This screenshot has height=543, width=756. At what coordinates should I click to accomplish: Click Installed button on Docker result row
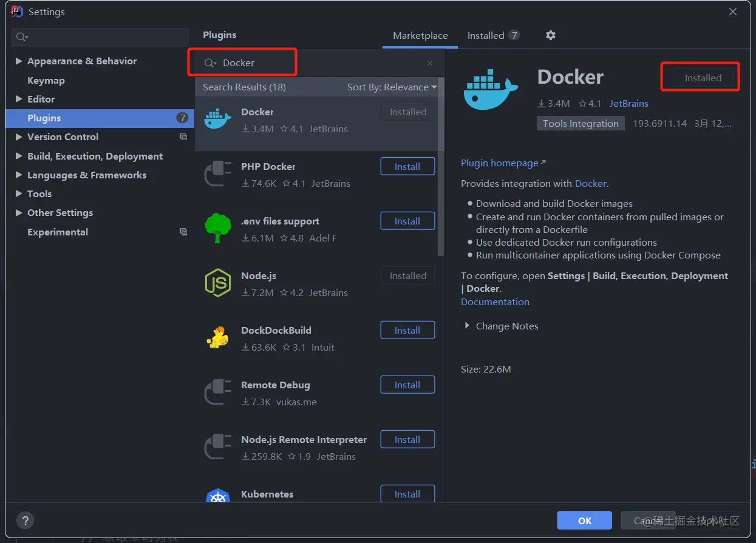coord(407,112)
